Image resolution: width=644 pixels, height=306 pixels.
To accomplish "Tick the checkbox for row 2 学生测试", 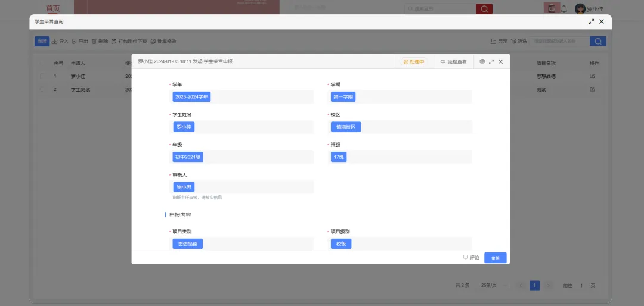I will coord(42,89).
